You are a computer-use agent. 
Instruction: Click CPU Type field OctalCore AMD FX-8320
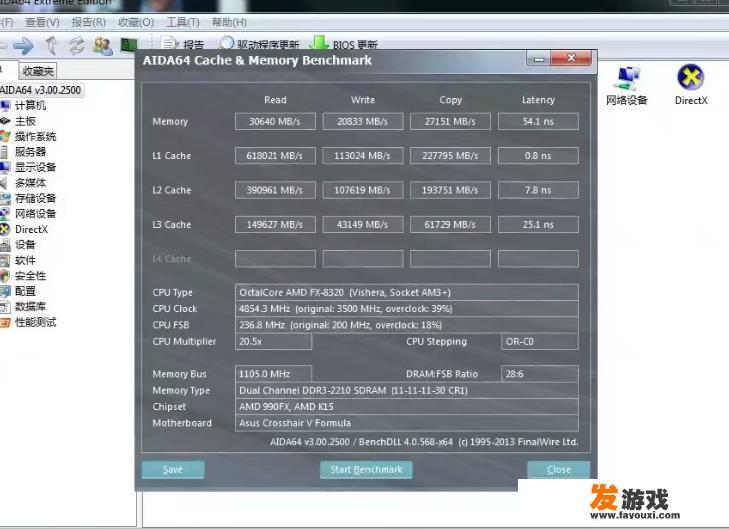pos(407,292)
